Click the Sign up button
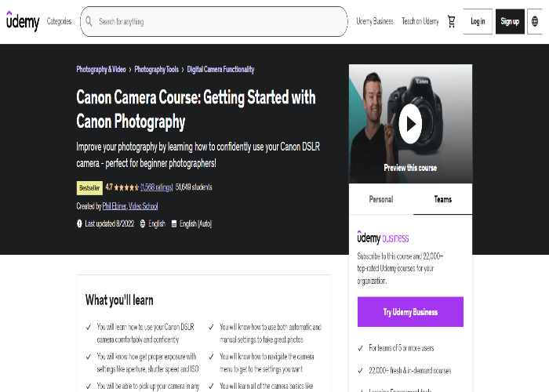This screenshot has width=549, height=392. click(510, 21)
